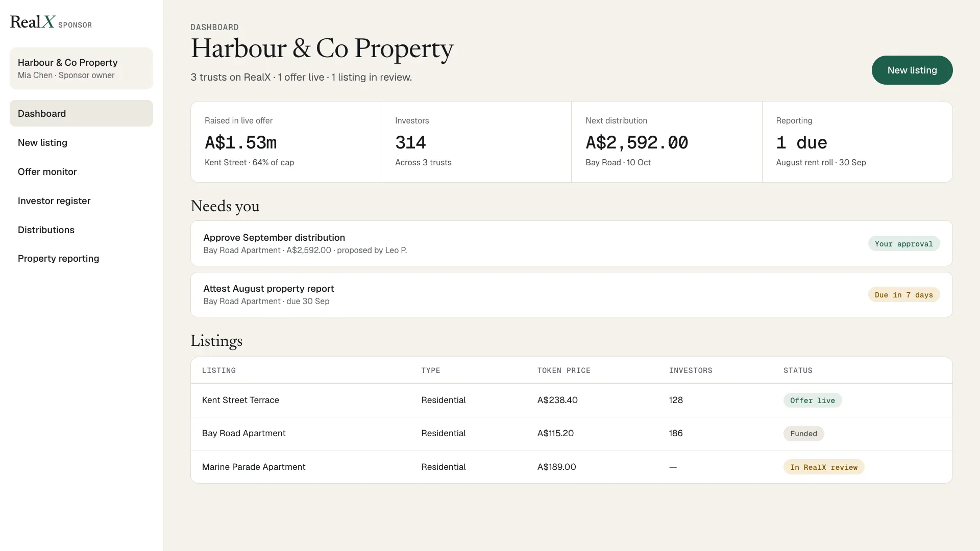Click the dash in Marine Parade investors cell
Image resolution: width=980 pixels, height=551 pixels.
[673, 467]
